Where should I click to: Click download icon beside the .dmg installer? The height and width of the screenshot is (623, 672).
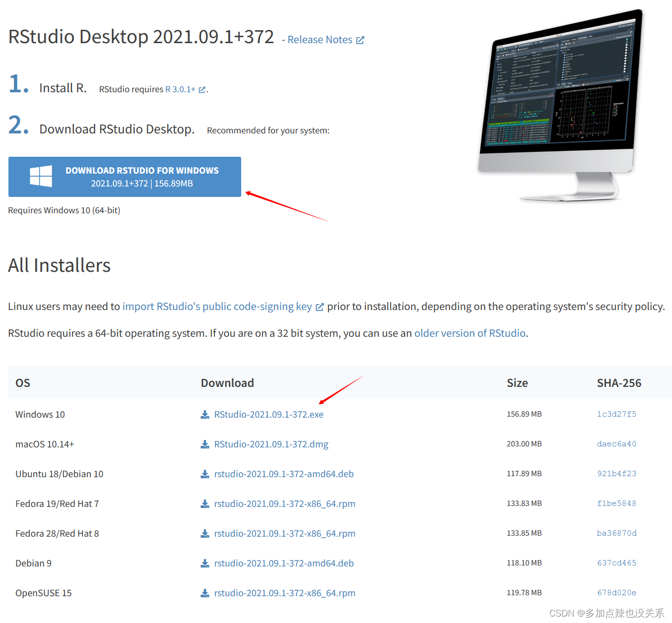[205, 444]
